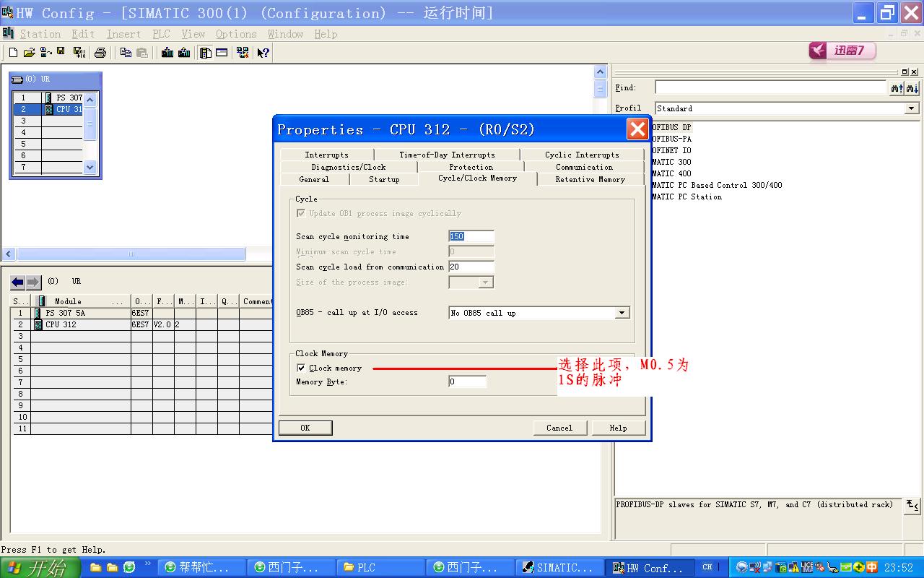Open the Help menu in menu bar
Image resolution: width=924 pixels, height=578 pixels.
pyautogui.click(x=326, y=34)
